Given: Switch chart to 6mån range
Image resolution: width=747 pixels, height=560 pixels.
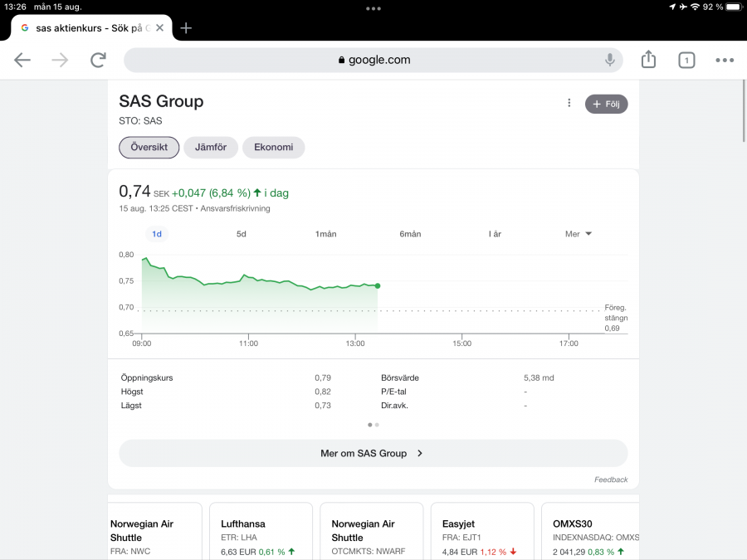Looking at the screenshot, I should pos(410,234).
